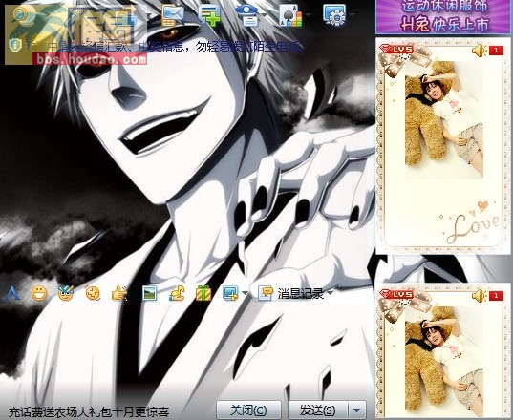Screen dimensions: 513x420
Task: Send a window shake nudge
Action: click(93, 293)
